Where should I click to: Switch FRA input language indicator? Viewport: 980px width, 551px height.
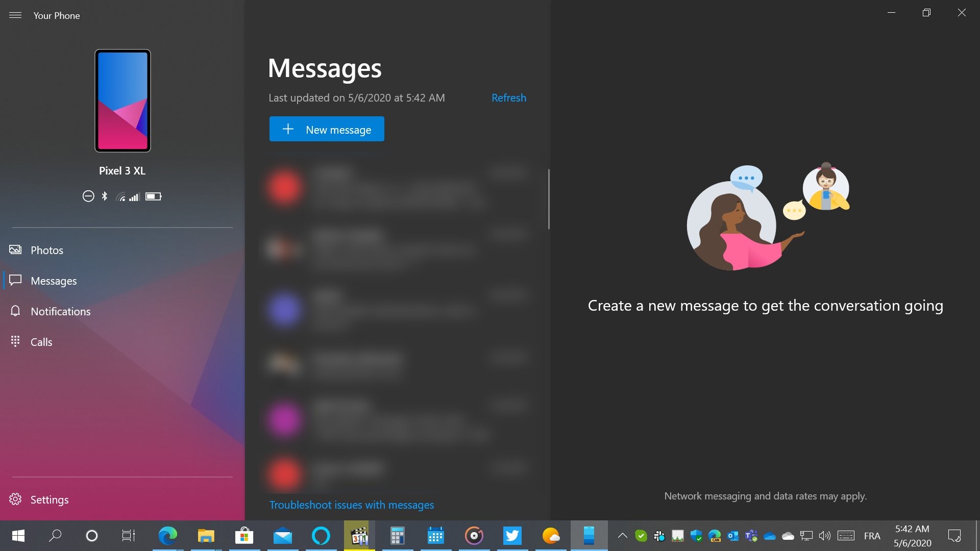pos(872,536)
